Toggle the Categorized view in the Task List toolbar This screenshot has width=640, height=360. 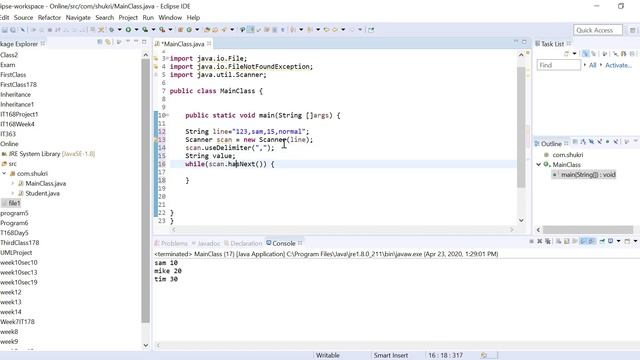coord(585,53)
